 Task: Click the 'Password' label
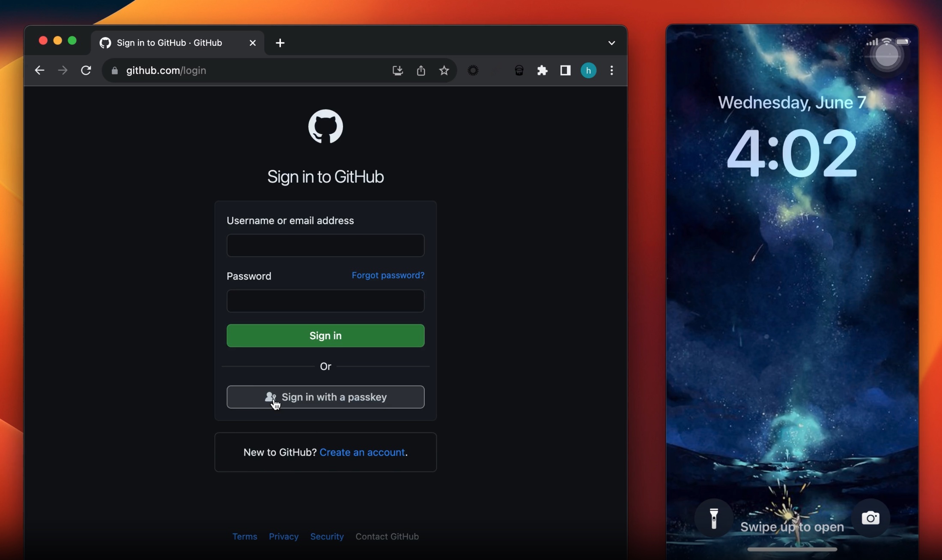click(x=249, y=276)
